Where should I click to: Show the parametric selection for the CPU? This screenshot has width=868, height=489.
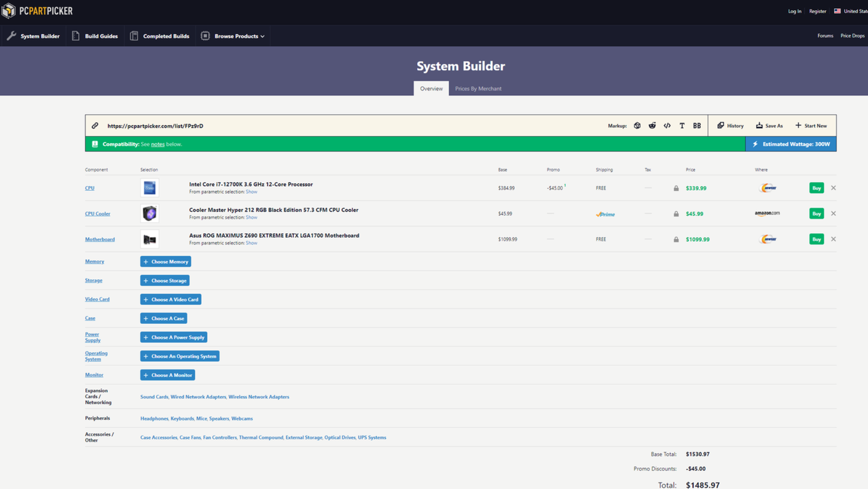pyautogui.click(x=251, y=192)
